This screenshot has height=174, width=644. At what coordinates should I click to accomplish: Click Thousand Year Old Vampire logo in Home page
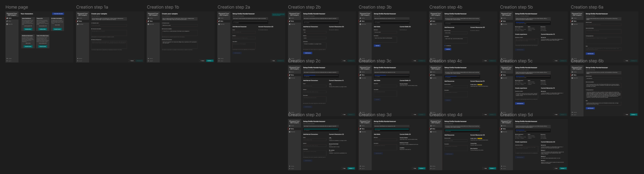(x=12, y=14)
